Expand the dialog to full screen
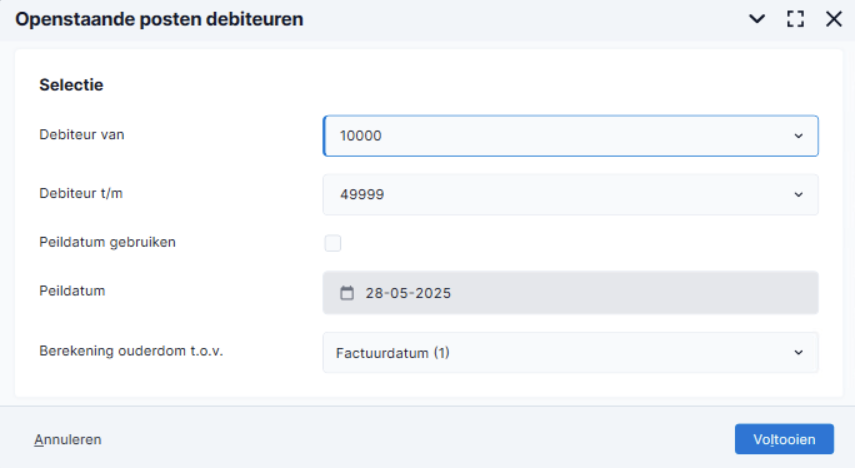Screen dimensions: 855x468 [796, 19]
